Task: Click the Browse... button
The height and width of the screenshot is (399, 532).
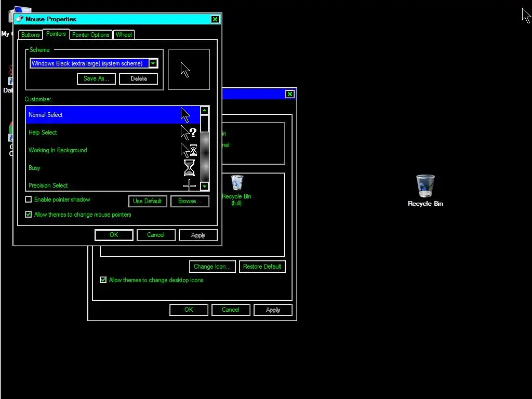Action: tap(190, 201)
